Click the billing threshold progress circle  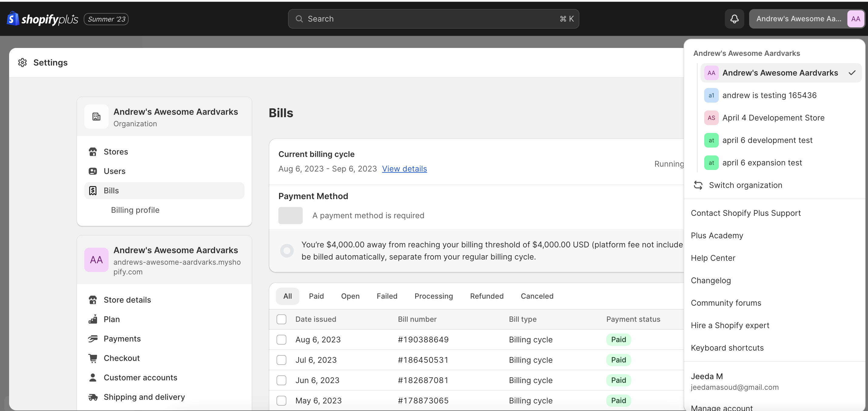tap(287, 250)
